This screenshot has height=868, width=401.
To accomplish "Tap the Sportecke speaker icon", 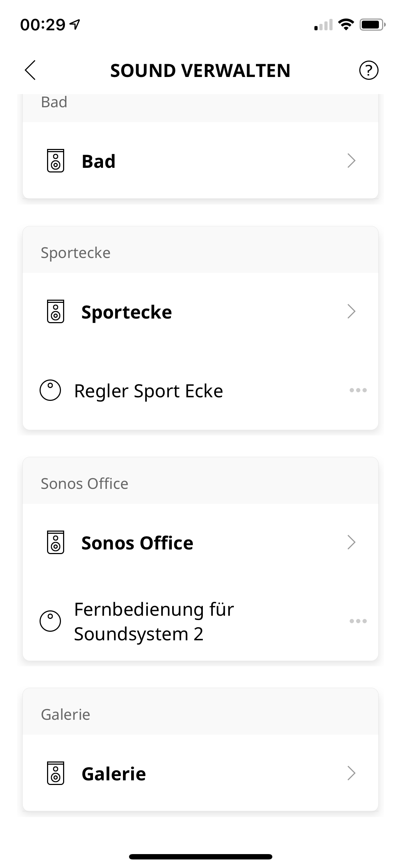I will tap(56, 311).
